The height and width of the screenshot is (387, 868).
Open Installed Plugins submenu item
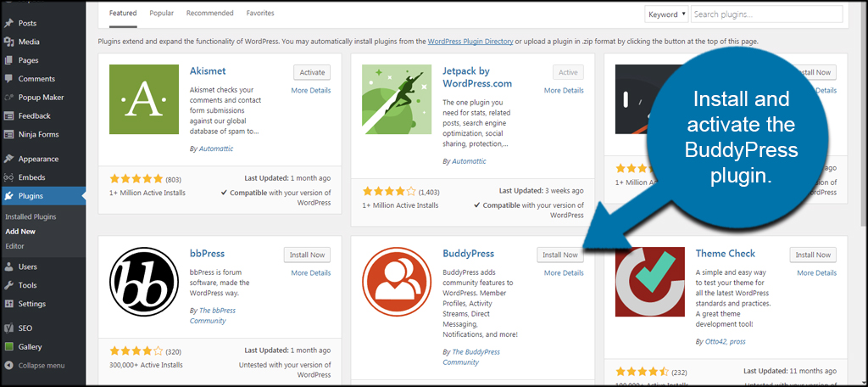(x=31, y=217)
